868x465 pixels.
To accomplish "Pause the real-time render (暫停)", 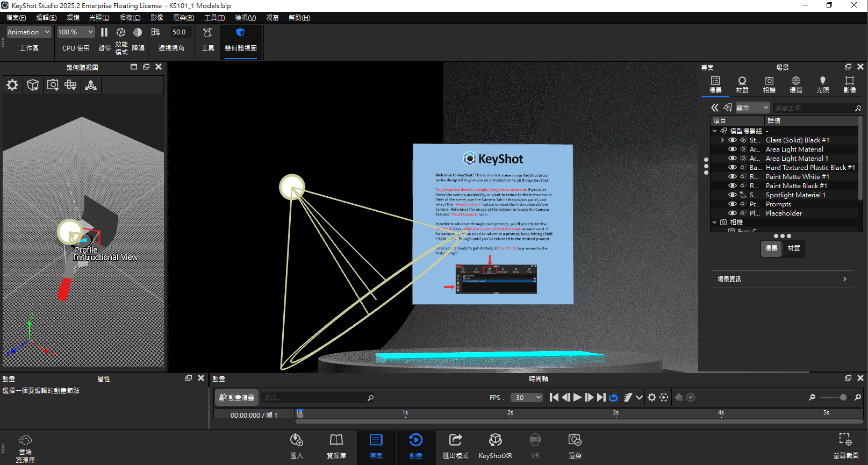I will [104, 32].
